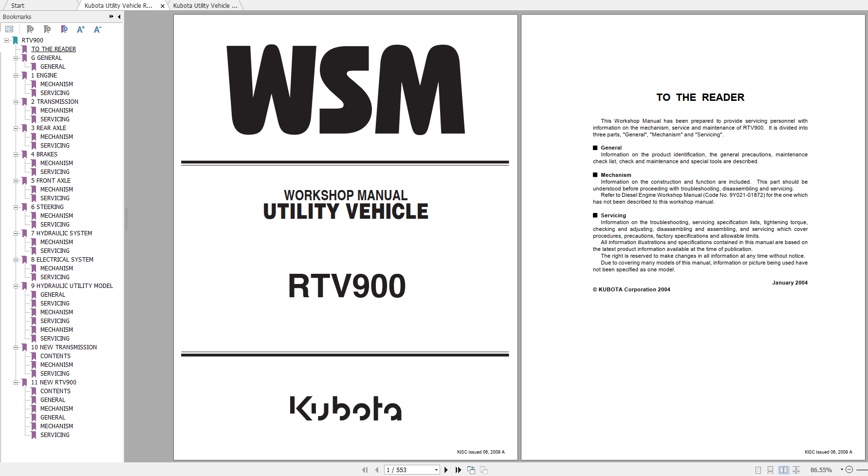Close the active Kubota Utility Vehicle tab
The width and height of the screenshot is (868, 476).
163,6
